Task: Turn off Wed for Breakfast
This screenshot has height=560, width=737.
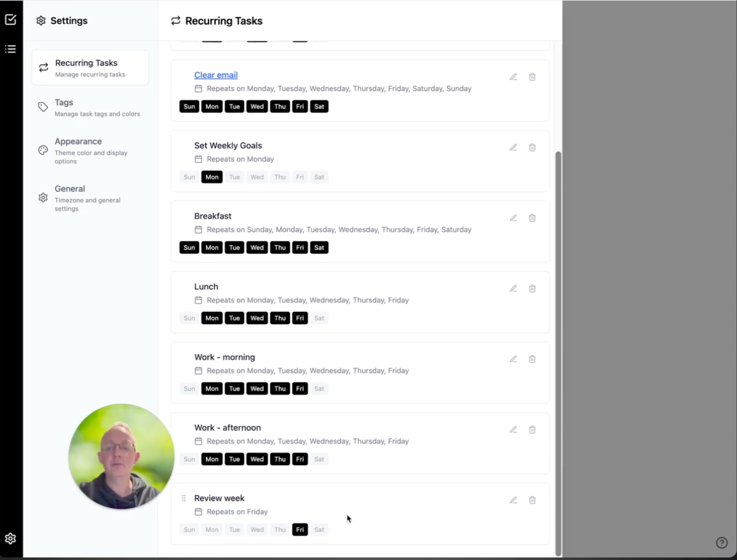Action: click(257, 248)
